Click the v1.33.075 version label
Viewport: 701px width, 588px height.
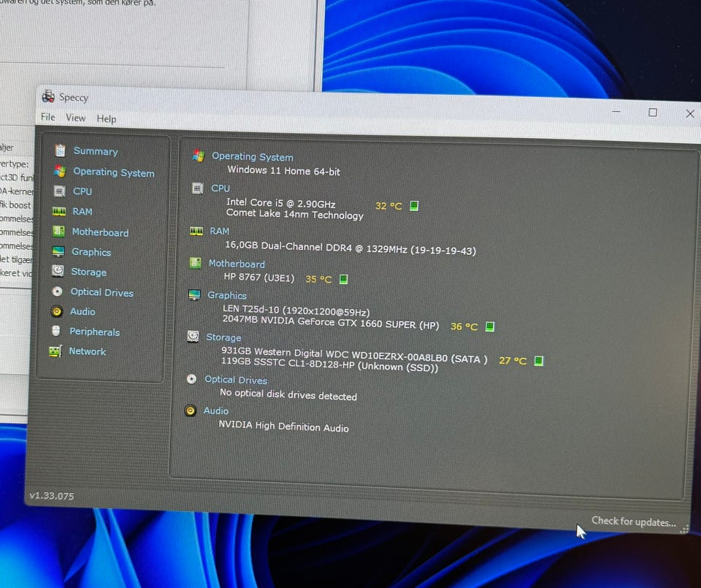[x=52, y=496]
